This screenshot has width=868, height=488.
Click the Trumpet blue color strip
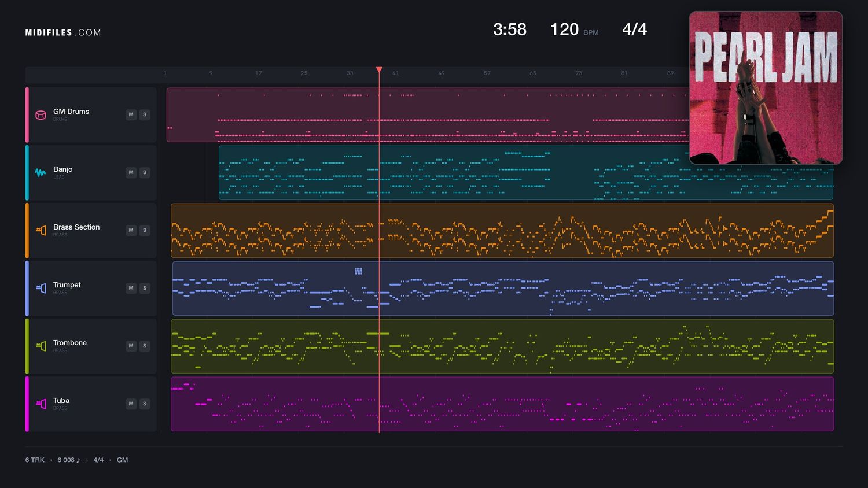point(27,289)
